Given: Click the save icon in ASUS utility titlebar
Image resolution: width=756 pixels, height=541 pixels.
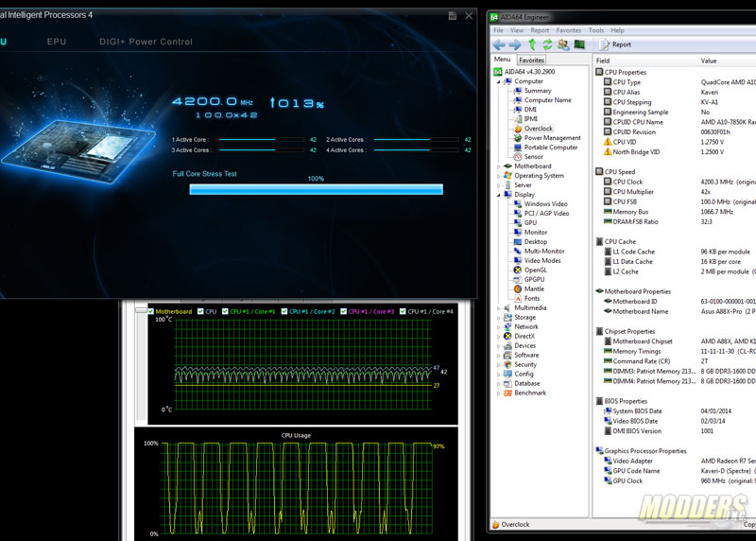Looking at the screenshot, I should (x=453, y=16).
